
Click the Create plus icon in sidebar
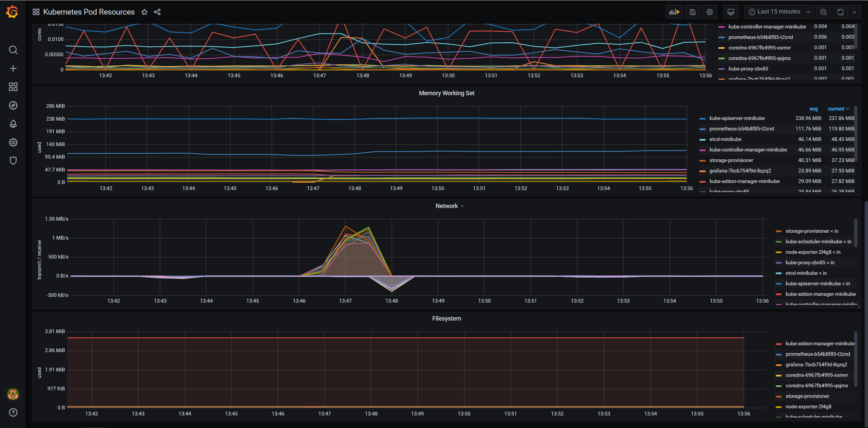(x=13, y=68)
